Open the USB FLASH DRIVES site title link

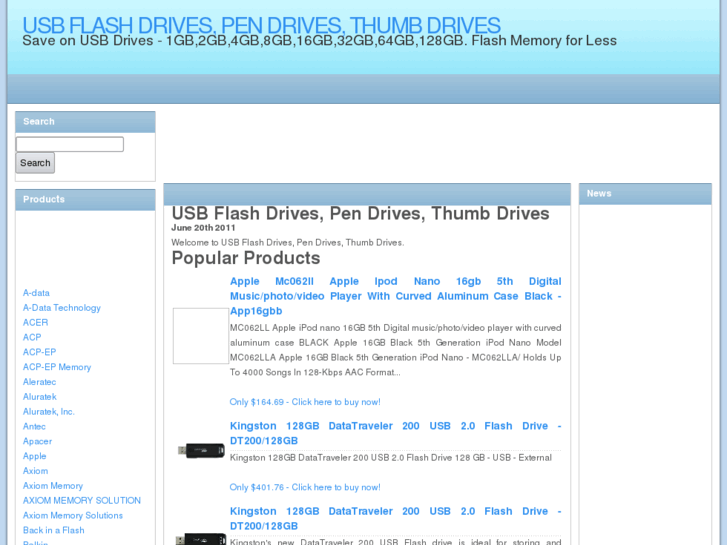pyautogui.click(x=261, y=25)
